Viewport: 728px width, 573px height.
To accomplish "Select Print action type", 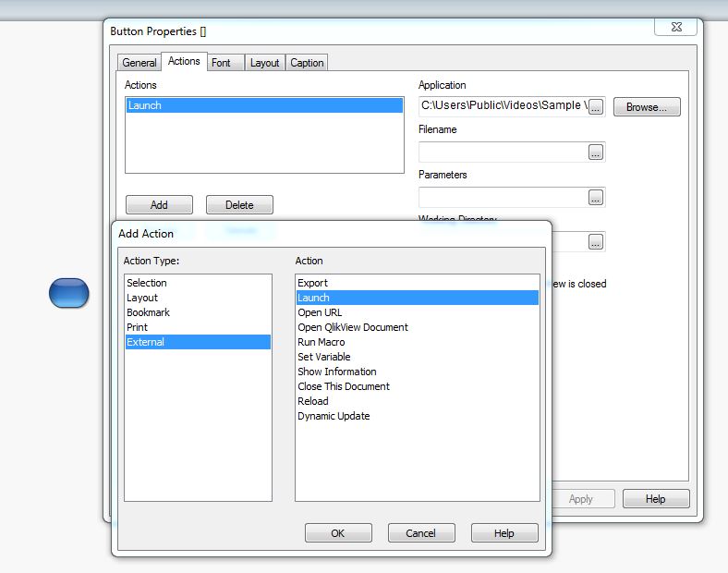I will point(198,327).
